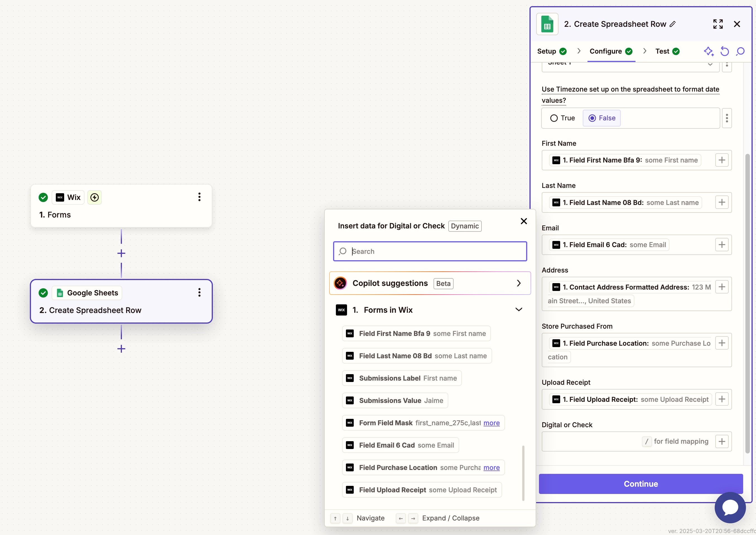Viewport: 756px width, 535px height.
Task: Open the Wix step three-dot menu
Action: [x=199, y=197]
